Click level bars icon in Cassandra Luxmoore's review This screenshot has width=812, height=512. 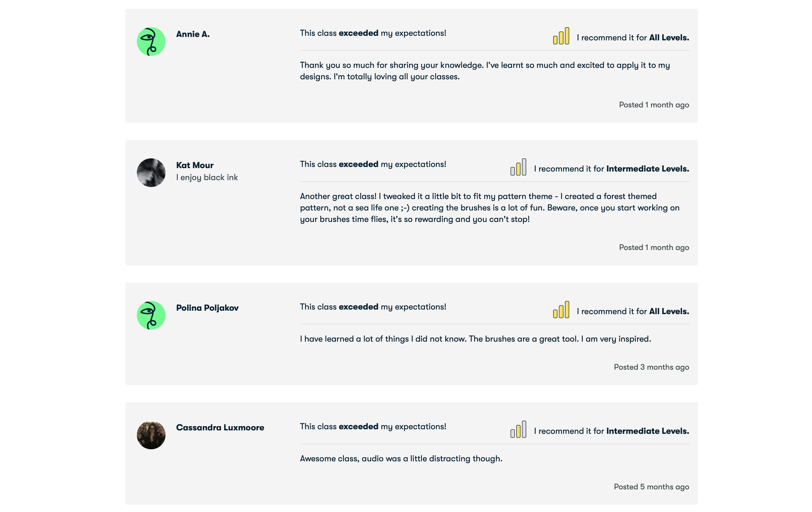[x=518, y=429]
